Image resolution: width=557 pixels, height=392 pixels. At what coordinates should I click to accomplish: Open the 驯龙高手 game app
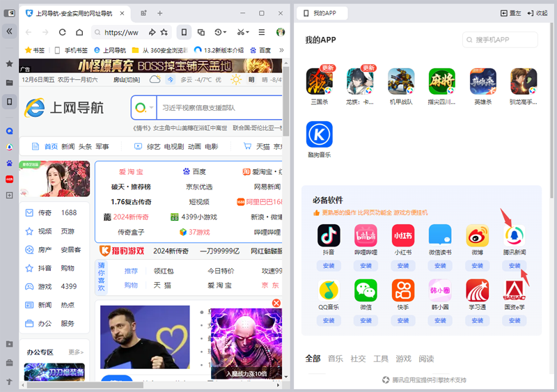[x=524, y=81]
